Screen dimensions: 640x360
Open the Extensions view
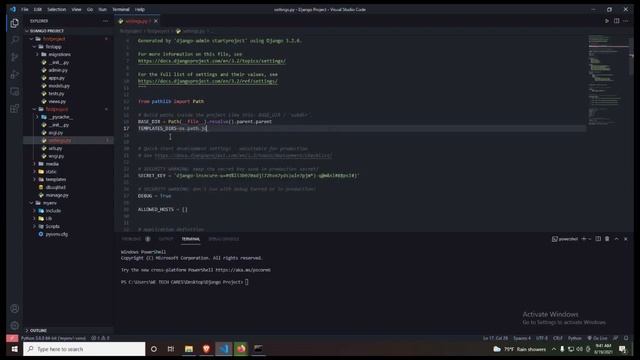coord(14,109)
